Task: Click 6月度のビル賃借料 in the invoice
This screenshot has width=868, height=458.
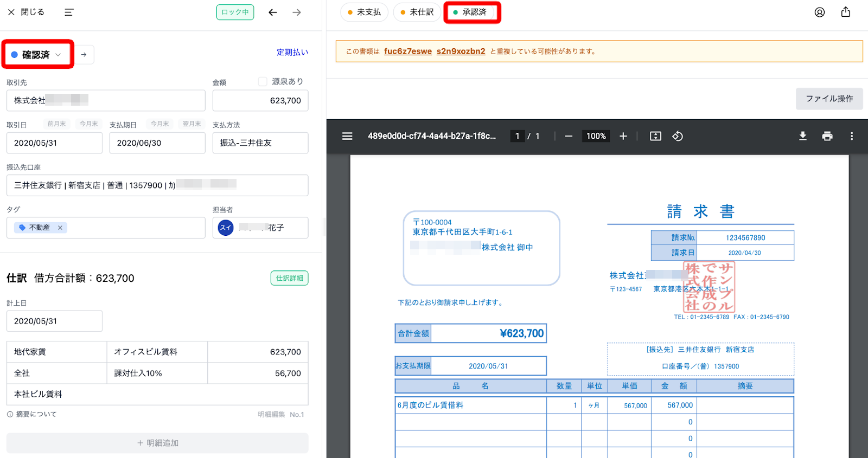Action: point(430,405)
